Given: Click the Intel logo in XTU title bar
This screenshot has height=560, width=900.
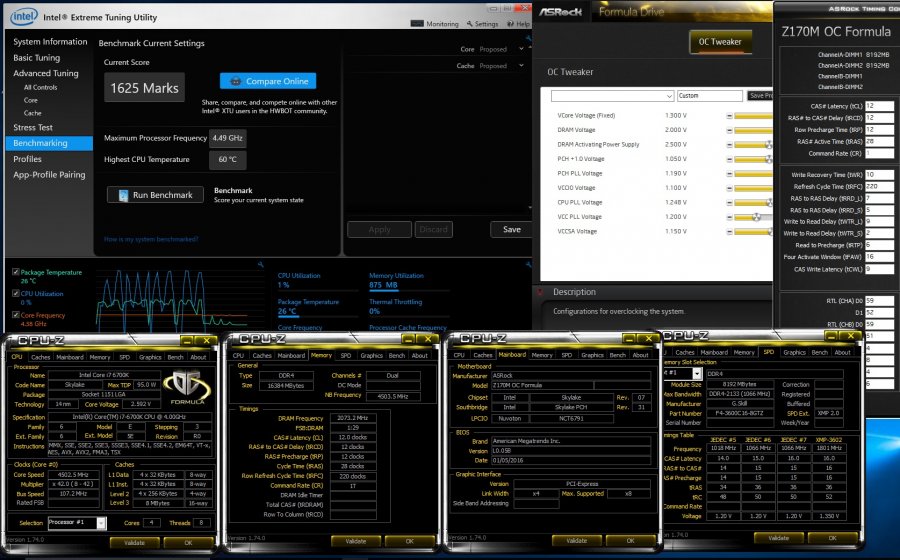Looking at the screenshot, I should click(x=24, y=17).
